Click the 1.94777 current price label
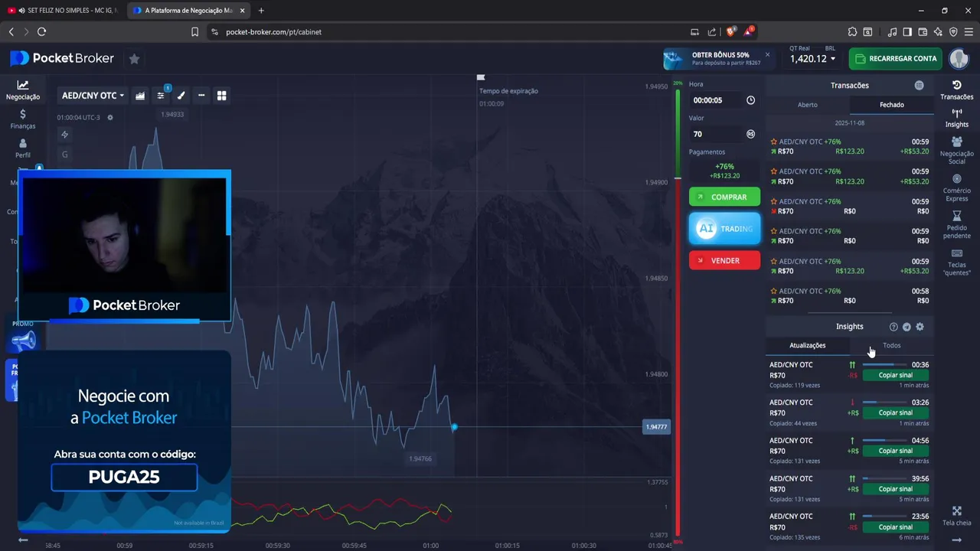Image resolution: width=980 pixels, height=551 pixels. [656, 427]
